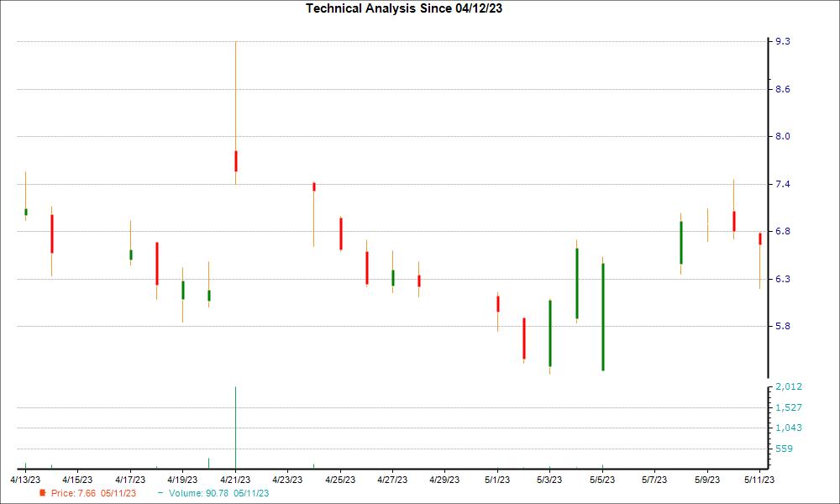Click the 5/3/23 date label
Viewport: 840px width, 504px height.
(x=549, y=480)
